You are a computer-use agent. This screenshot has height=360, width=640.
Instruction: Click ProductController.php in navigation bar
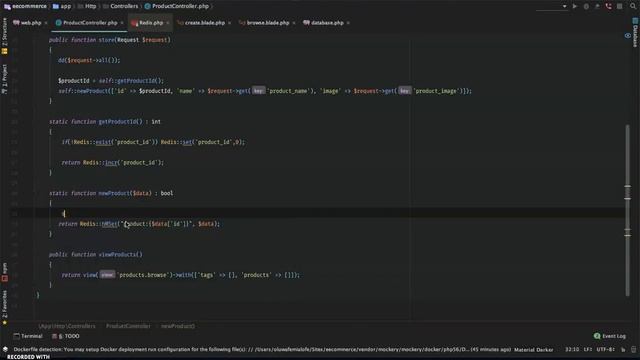coord(176,6)
